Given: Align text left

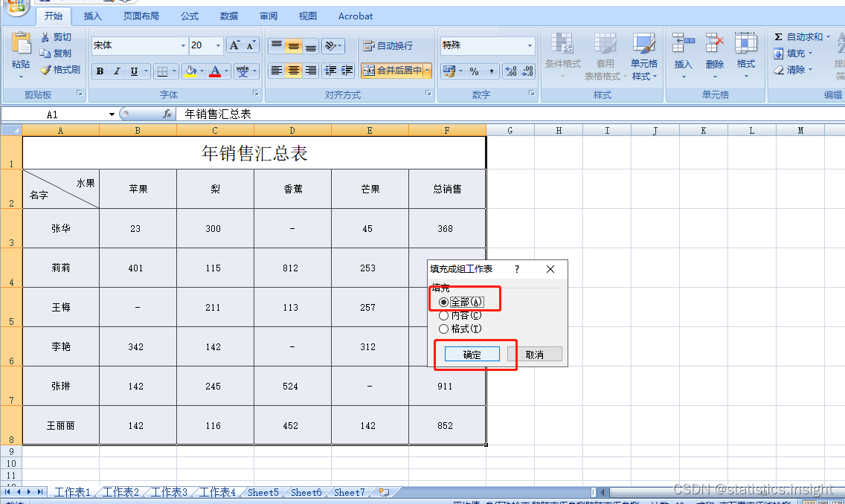Looking at the screenshot, I should click(x=277, y=71).
